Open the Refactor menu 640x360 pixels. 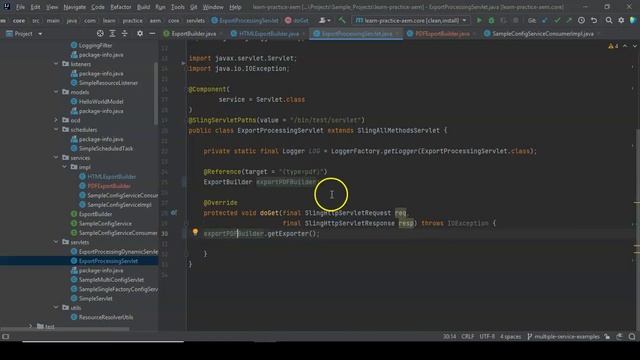[x=121, y=7]
